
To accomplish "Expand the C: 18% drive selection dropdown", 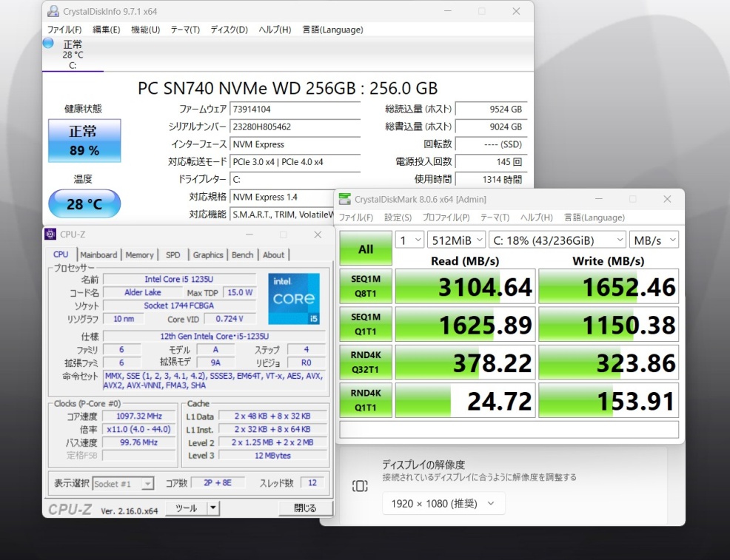I will click(557, 240).
